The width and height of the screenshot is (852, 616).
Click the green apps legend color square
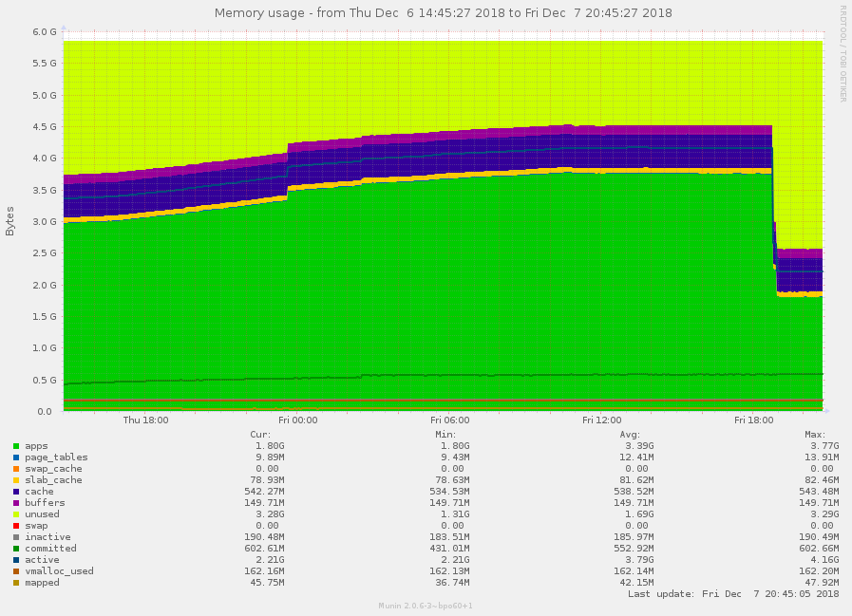[x=16, y=446]
